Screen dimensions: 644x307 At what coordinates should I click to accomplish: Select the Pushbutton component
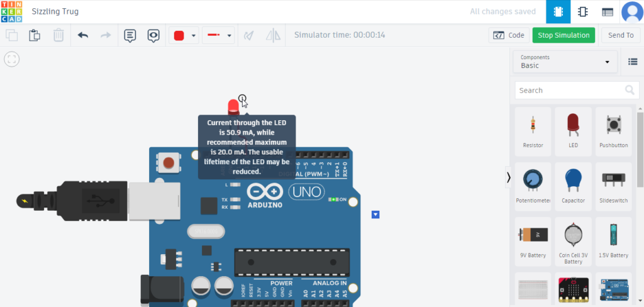pyautogui.click(x=613, y=131)
